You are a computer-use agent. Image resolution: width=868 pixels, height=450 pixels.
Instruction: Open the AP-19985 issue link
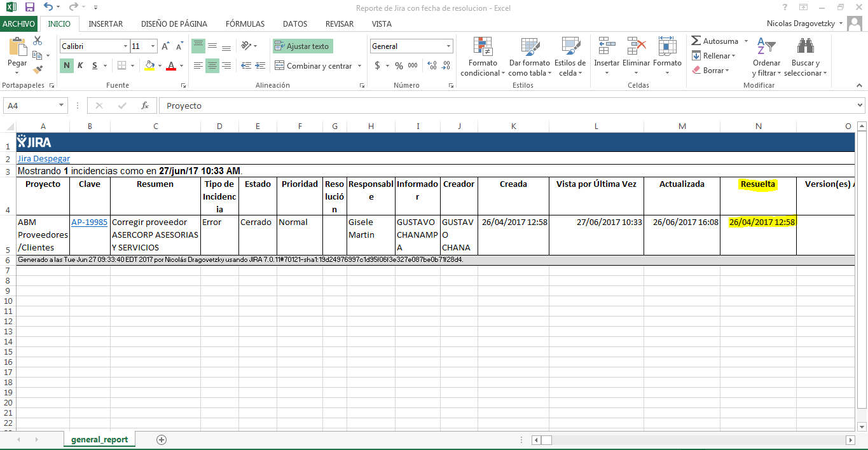coord(90,222)
